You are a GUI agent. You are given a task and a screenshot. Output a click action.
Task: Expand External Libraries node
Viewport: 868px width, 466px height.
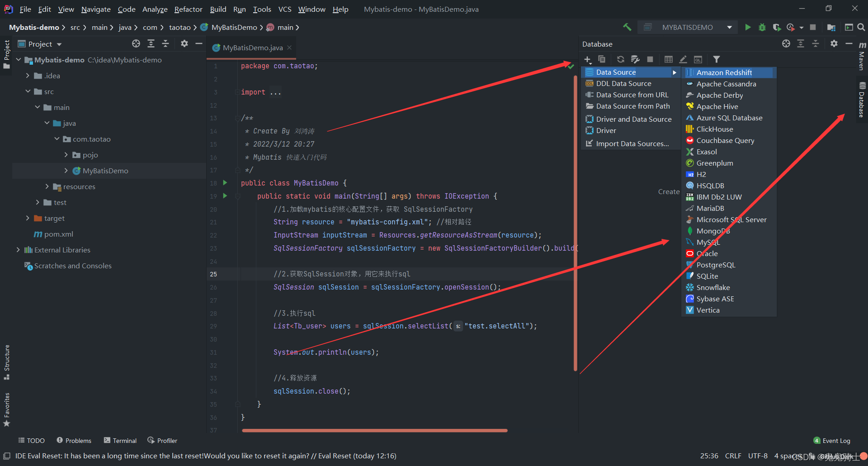click(x=18, y=250)
